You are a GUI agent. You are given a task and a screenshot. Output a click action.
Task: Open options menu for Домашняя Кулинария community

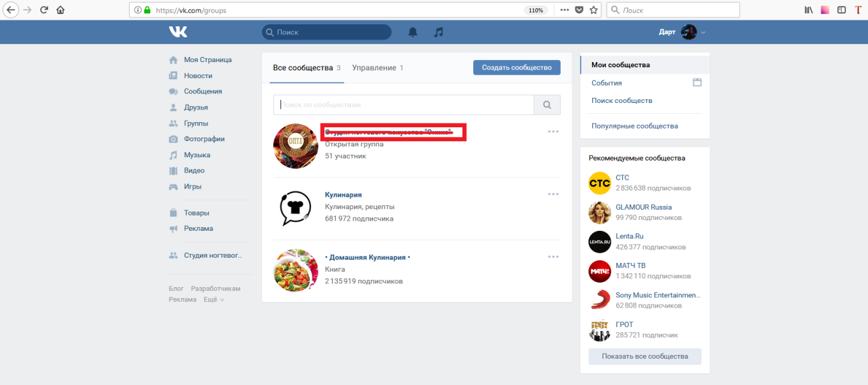tap(553, 257)
